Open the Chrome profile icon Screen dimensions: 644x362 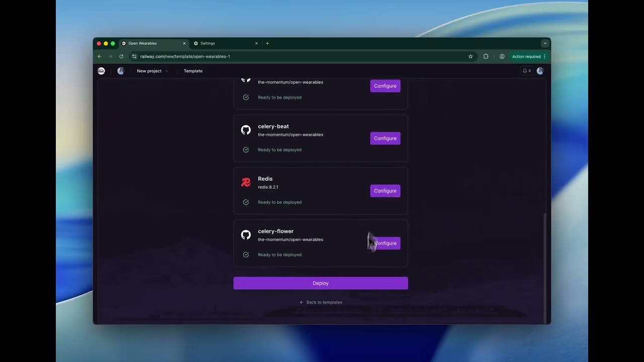click(502, 56)
